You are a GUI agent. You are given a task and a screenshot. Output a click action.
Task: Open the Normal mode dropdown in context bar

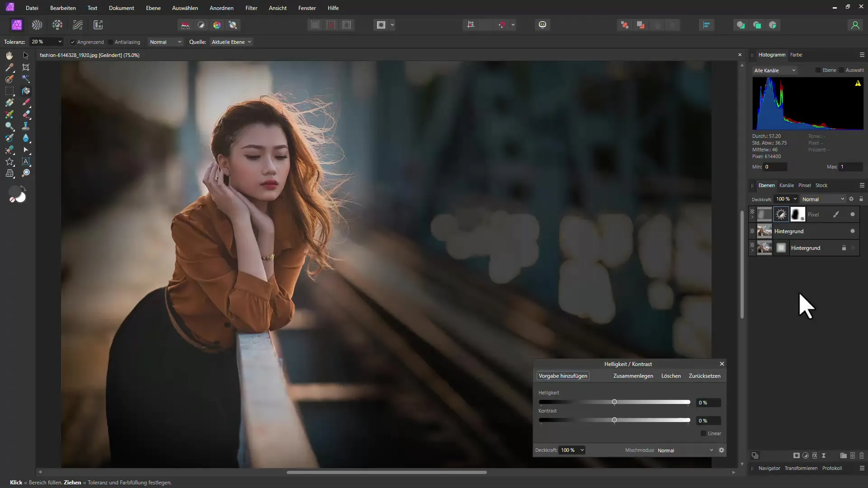click(165, 42)
